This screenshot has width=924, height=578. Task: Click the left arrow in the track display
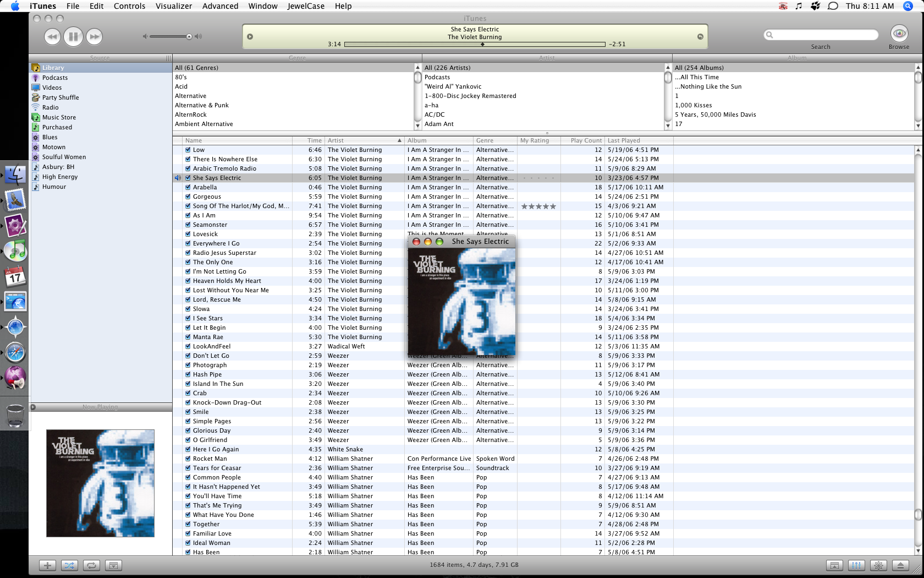[x=250, y=37]
